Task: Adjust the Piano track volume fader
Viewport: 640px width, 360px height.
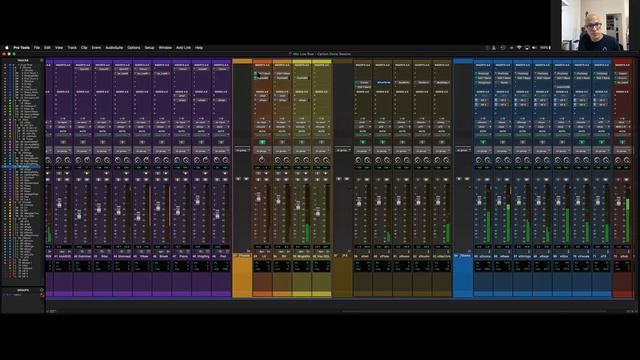Action: [x=178, y=211]
